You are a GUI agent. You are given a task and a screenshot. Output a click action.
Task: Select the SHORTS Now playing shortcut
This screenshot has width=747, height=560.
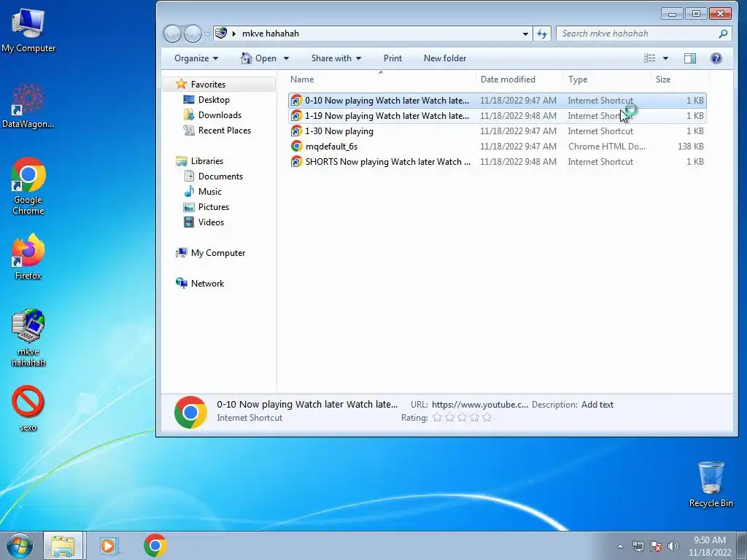tap(497, 161)
